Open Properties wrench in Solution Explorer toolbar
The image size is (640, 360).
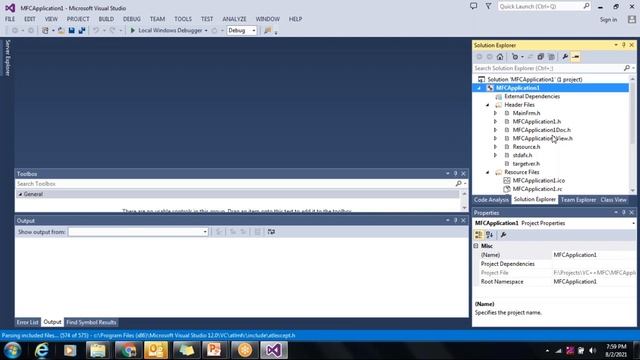coord(565,57)
